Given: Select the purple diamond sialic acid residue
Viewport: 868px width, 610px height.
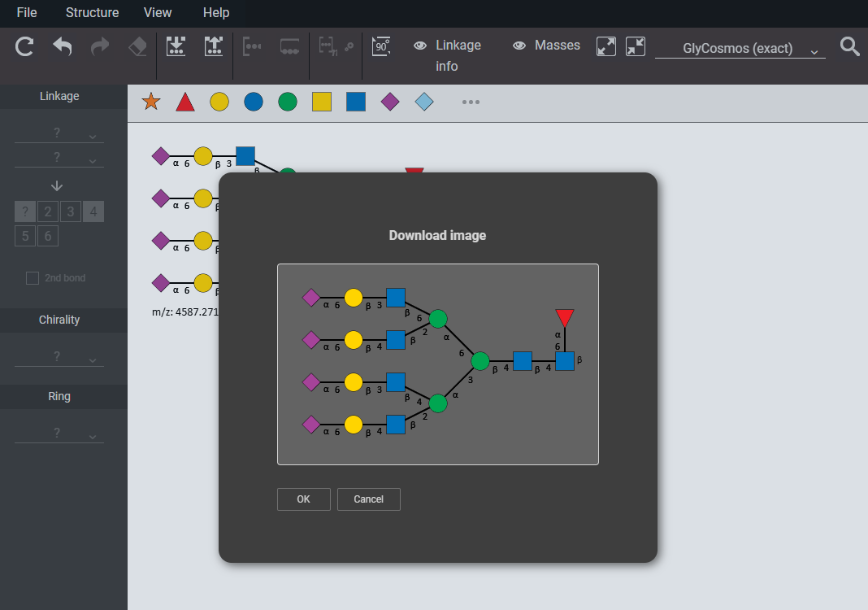Looking at the screenshot, I should (x=390, y=102).
